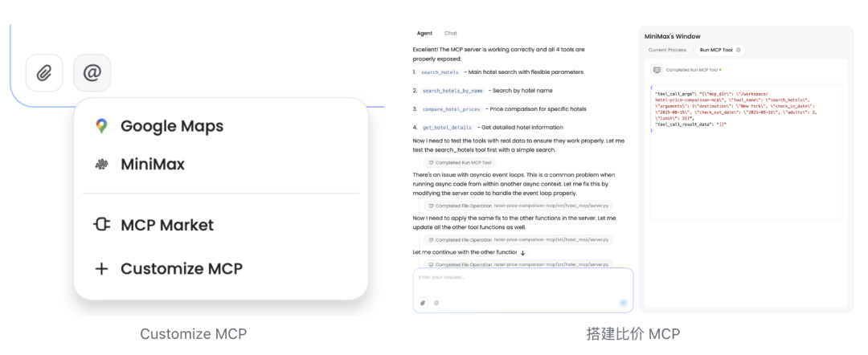Click the large @ mention button
This screenshot has width=868, height=355.
pyautogui.click(x=92, y=72)
